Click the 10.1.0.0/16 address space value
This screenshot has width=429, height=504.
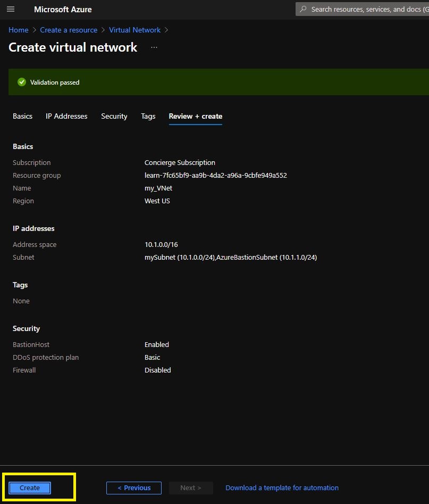(161, 245)
